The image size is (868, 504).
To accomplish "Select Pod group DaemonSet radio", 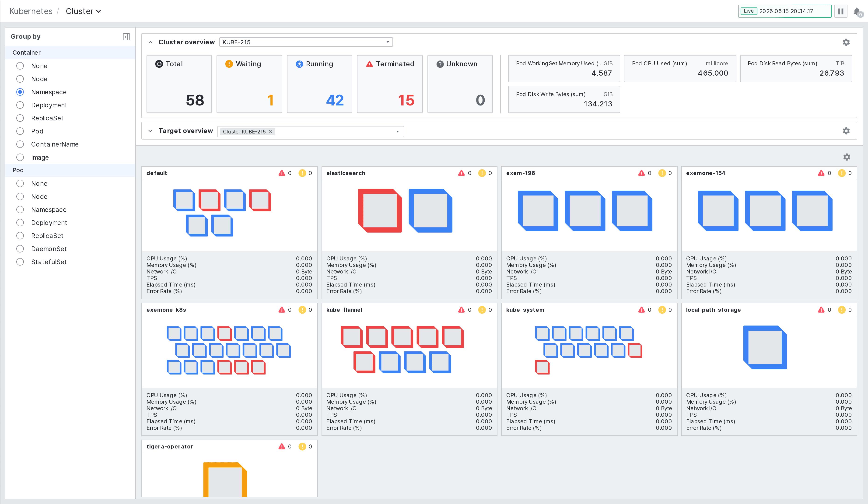I will (x=20, y=249).
